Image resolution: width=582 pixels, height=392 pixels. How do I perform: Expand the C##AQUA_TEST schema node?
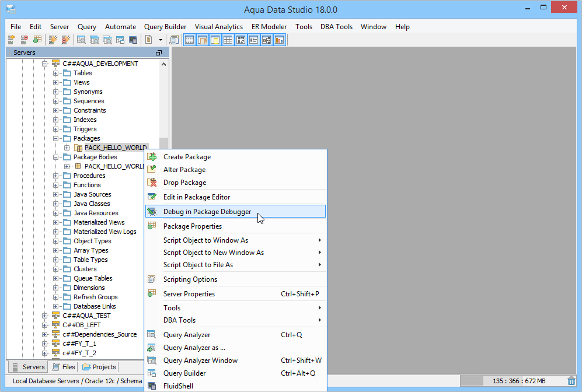(44, 316)
